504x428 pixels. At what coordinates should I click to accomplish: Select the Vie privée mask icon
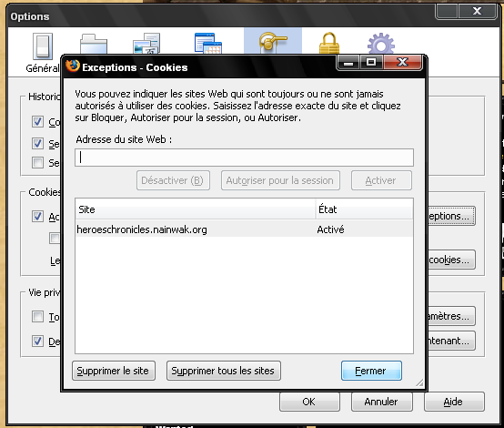[273, 43]
